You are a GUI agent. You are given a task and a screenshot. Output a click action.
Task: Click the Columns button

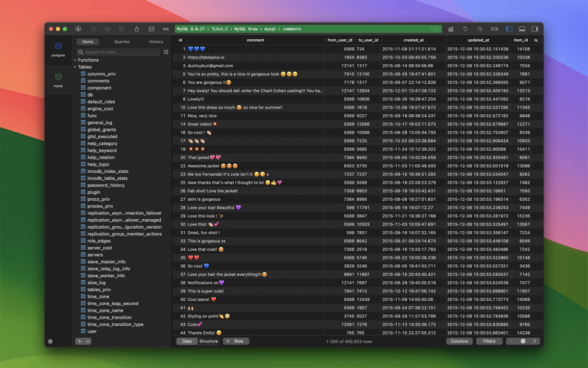click(x=459, y=341)
